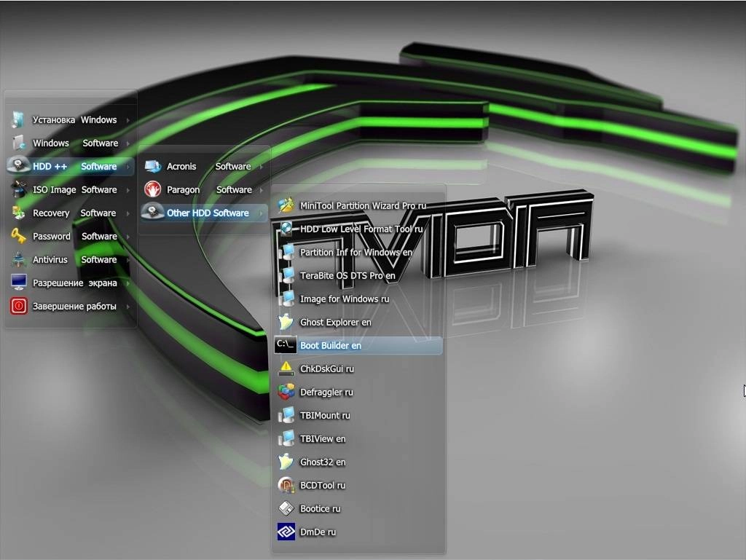This screenshot has height=560, width=746.
Task: Click the TeraBite OS DTS Pro icon
Action: (x=286, y=275)
